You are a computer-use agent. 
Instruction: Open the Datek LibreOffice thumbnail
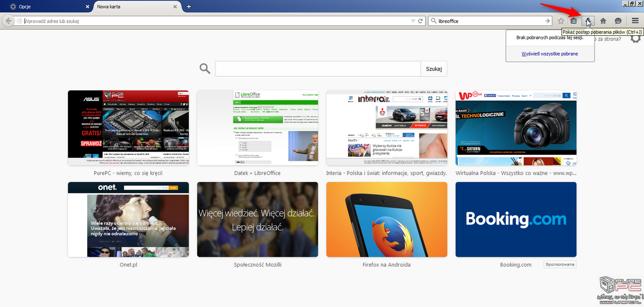tap(257, 128)
